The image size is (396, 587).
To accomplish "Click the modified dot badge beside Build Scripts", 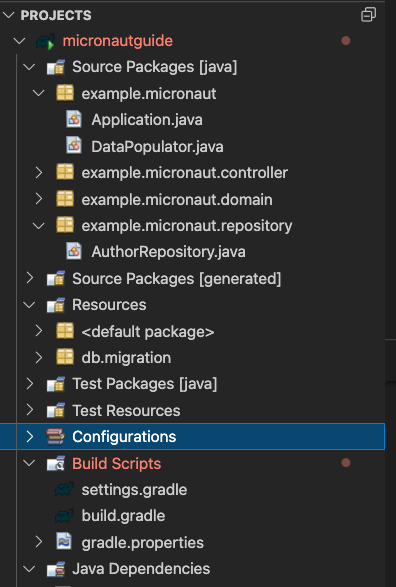I will click(x=346, y=463).
